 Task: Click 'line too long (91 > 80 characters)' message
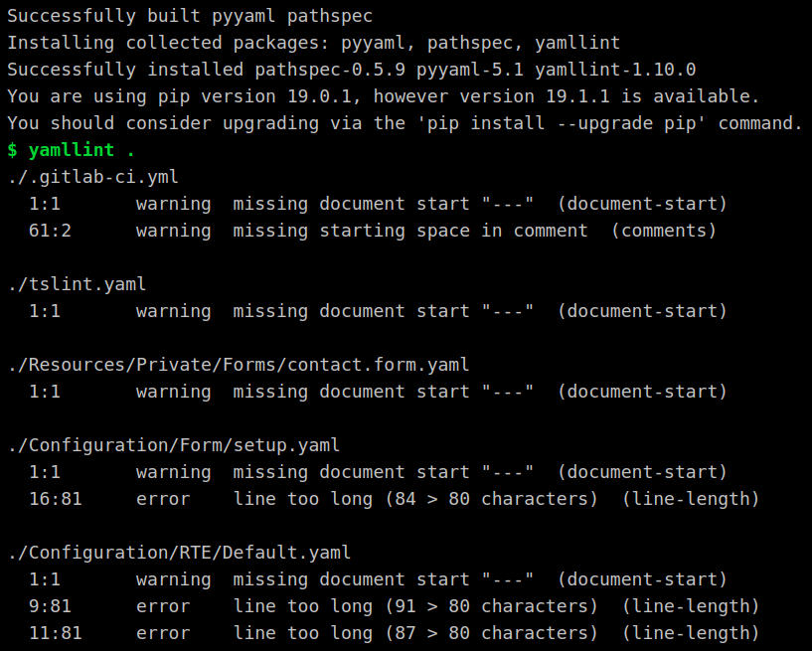click(415, 606)
